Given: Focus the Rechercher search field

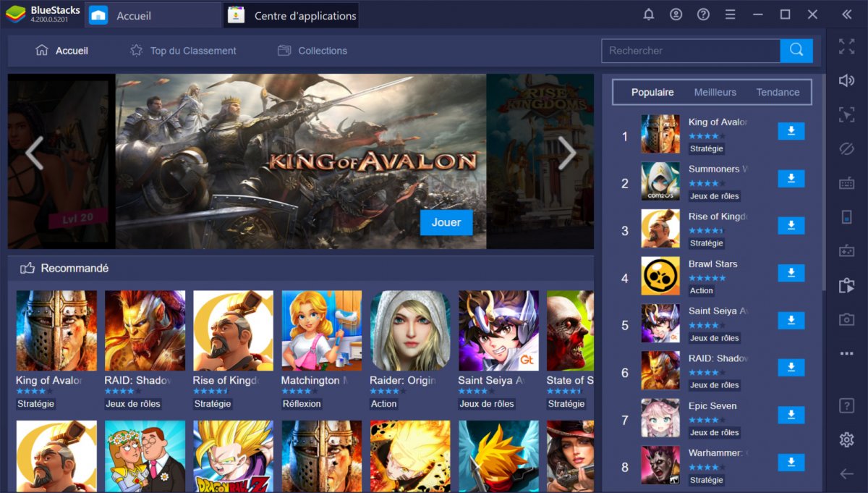Looking at the screenshot, I should pyautogui.click(x=691, y=51).
